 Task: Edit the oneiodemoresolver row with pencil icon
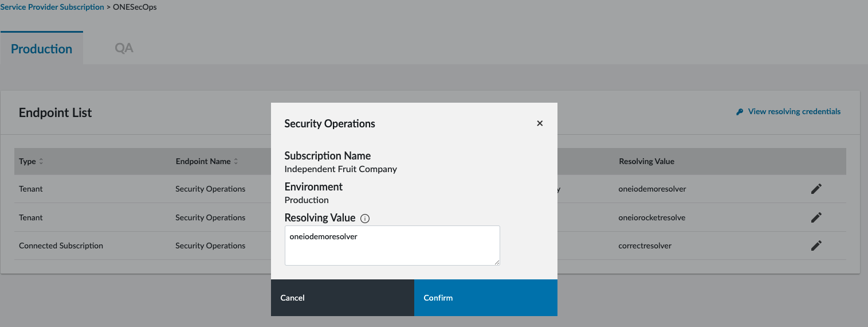pyautogui.click(x=816, y=189)
